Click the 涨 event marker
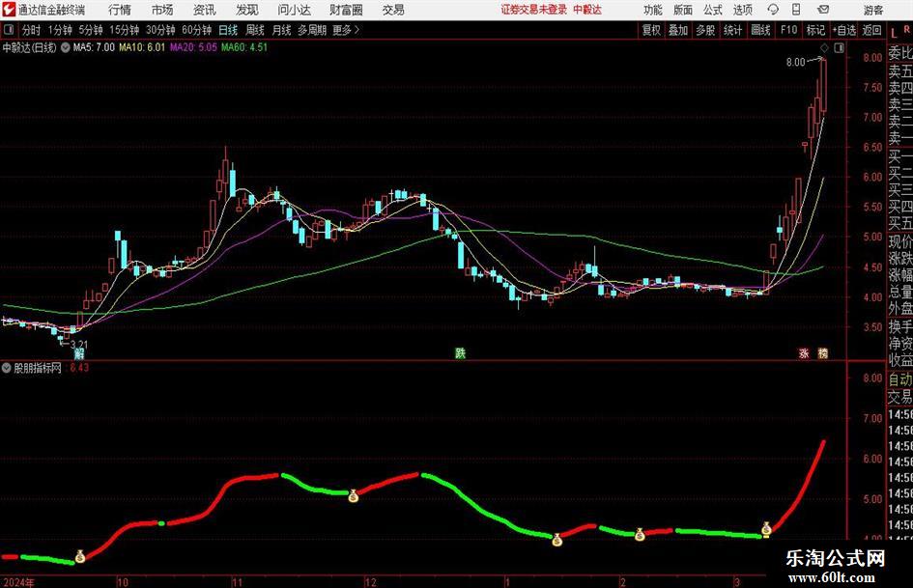This screenshot has width=913, height=588. click(804, 352)
